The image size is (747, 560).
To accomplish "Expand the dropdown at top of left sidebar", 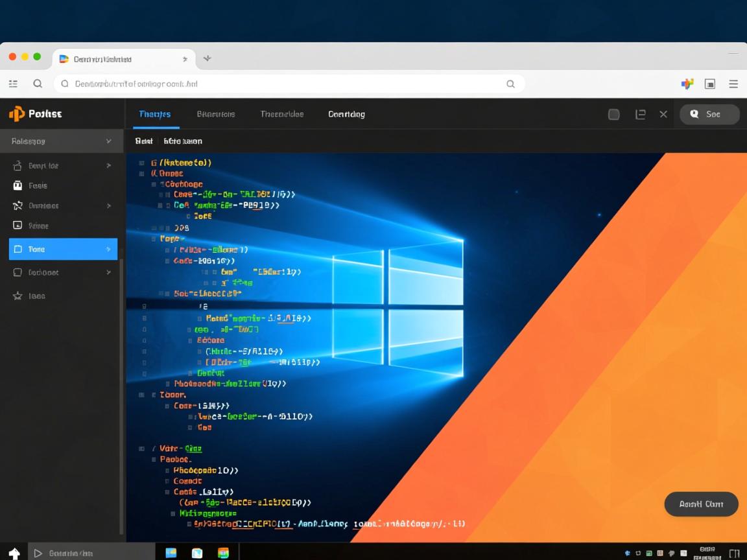I will click(108, 141).
